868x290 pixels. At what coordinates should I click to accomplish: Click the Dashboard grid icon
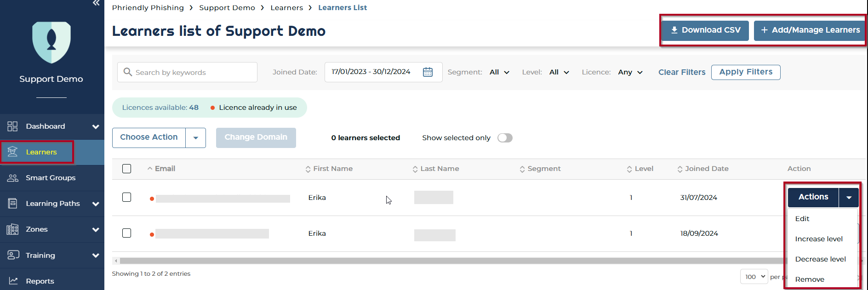(x=12, y=126)
